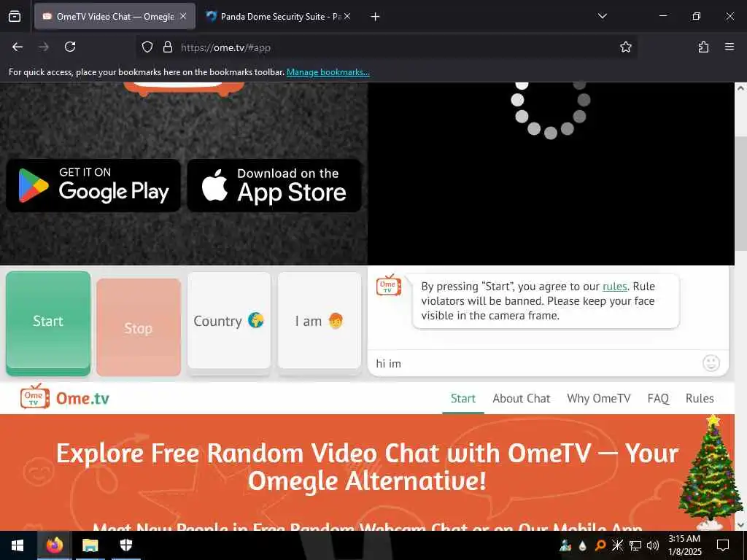Click the emoji smiley icon in chat
Viewport: 747px width, 560px height.
point(711,363)
